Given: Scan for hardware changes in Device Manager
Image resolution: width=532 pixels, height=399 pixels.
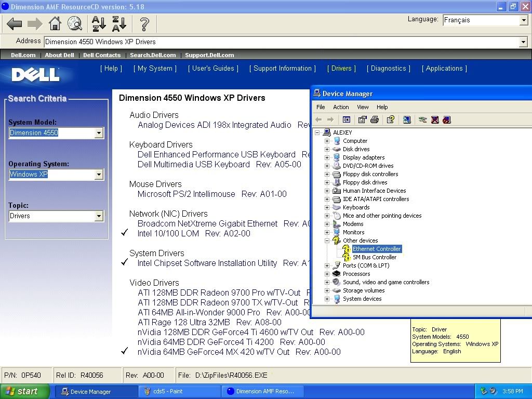Looking at the screenshot, I should pos(407,120).
